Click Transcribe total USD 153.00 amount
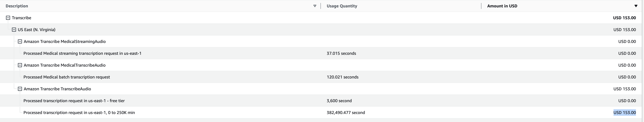This screenshot has width=644, height=122. 624,18
